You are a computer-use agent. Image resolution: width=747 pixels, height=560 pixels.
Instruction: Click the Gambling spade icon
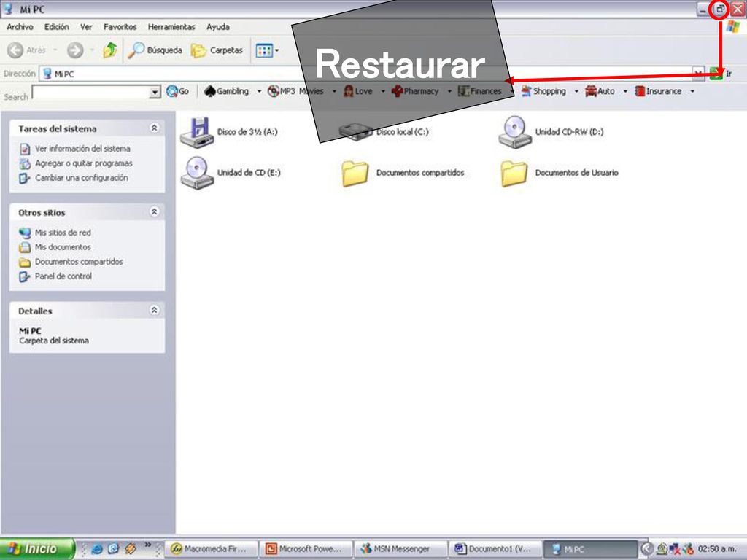point(209,91)
